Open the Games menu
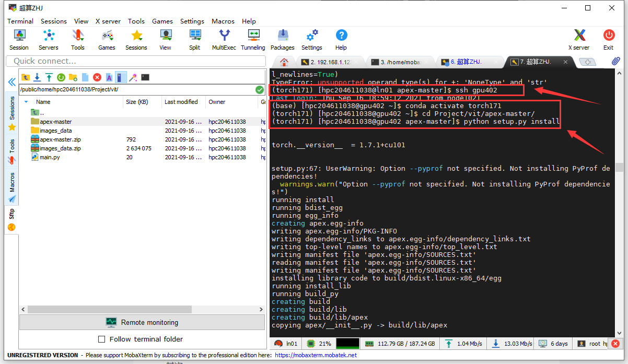 click(162, 21)
